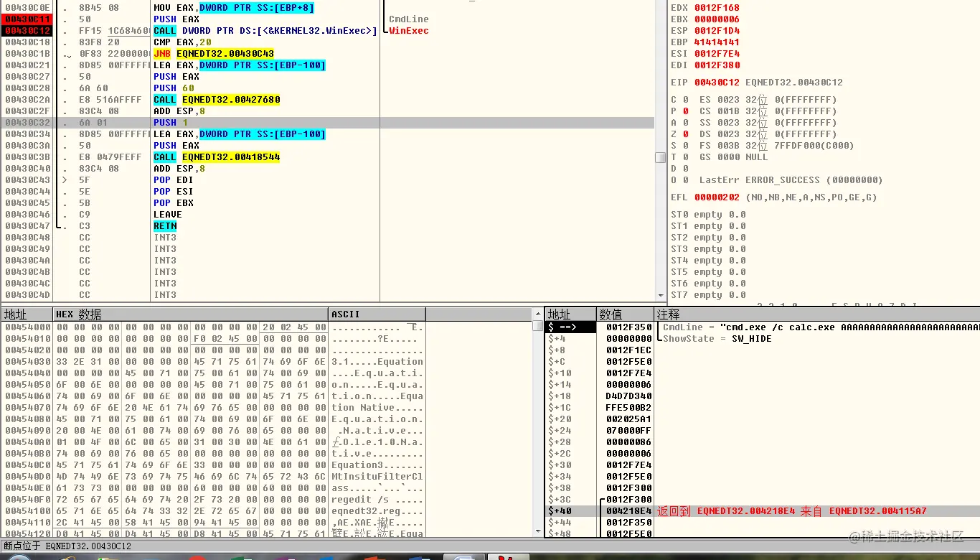The height and width of the screenshot is (560, 980).
Task: Click the status bar 断点位于 EQNEDT32.00430C12
Action: tap(67, 546)
